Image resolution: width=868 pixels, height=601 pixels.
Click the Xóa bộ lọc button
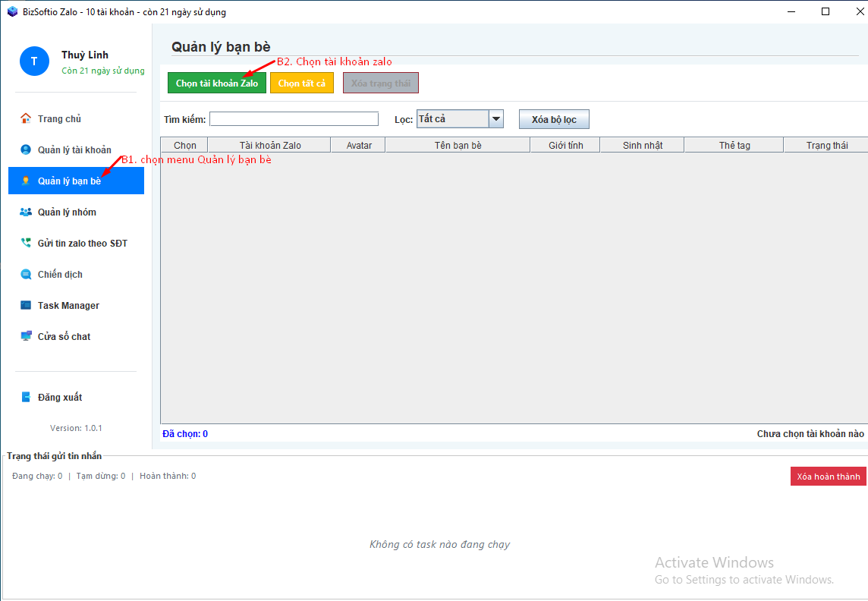tap(554, 120)
